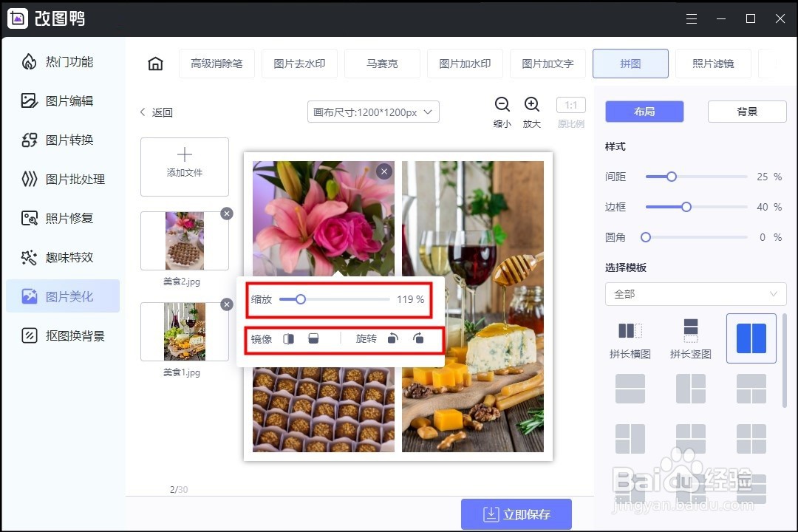The image size is (798, 532).
Task: Click the 1:1 original ratio icon
Action: (570, 104)
